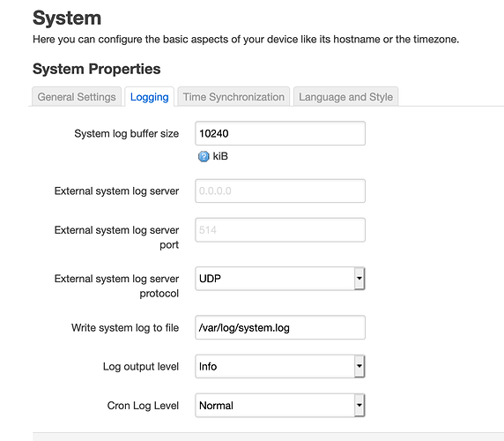Open the Cron Log Level dropdown
504x441 pixels.
pyautogui.click(x=280, y=406)
